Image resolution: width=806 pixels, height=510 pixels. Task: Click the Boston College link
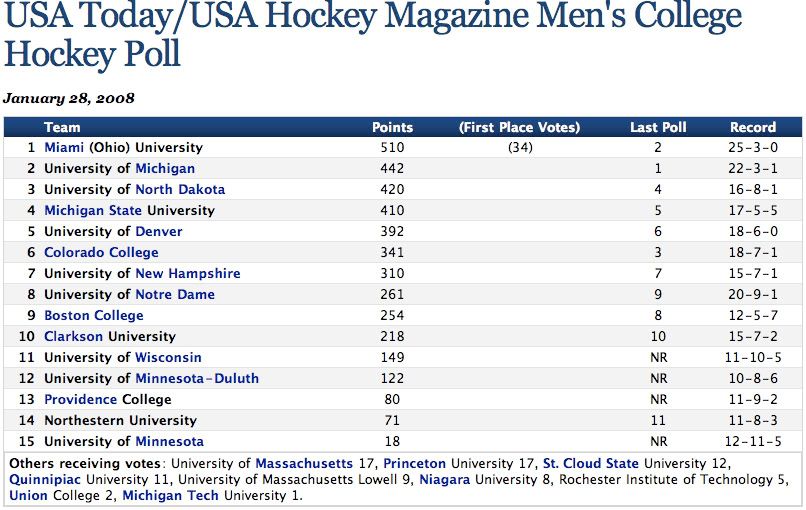click(93, 316)
